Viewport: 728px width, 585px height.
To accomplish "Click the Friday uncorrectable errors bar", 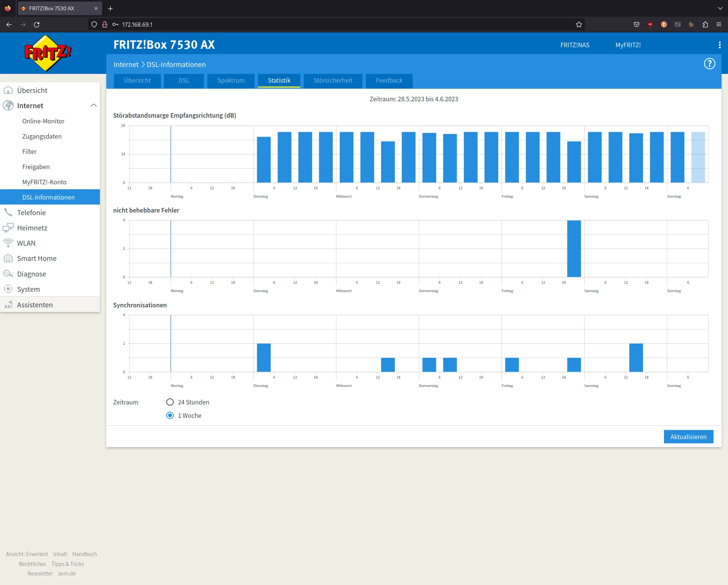I will click(x=574, y=249).
